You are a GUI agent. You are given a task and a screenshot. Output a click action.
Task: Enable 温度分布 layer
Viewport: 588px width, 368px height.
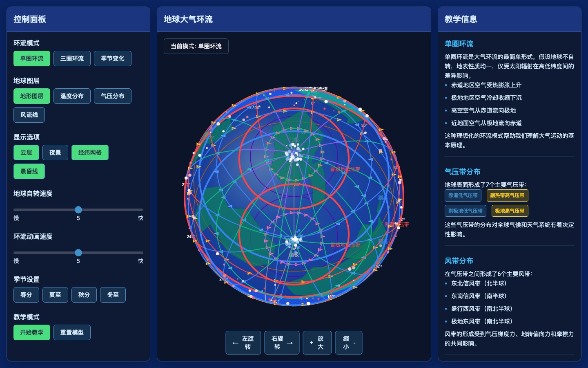tap(72, 96)
